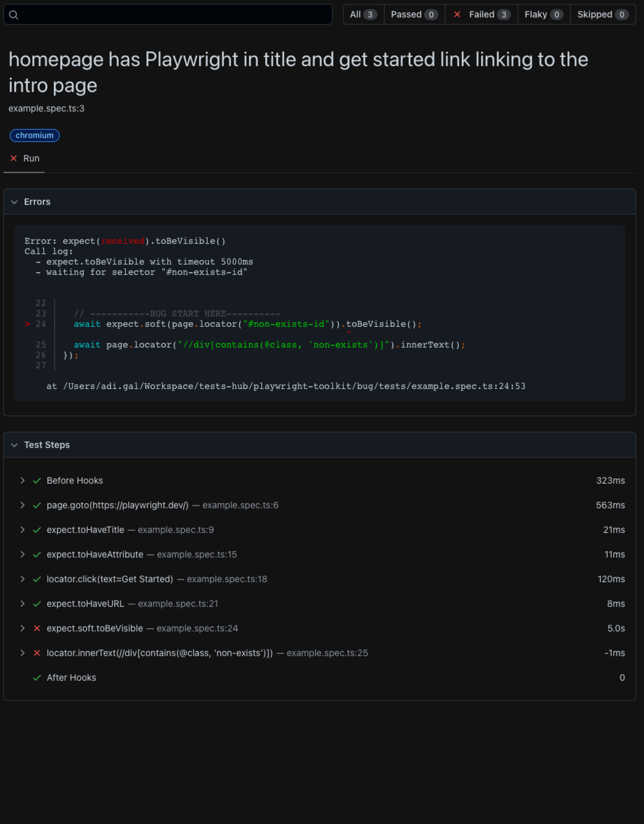Expand the expect.toHaveURL step

click(23, 604)
